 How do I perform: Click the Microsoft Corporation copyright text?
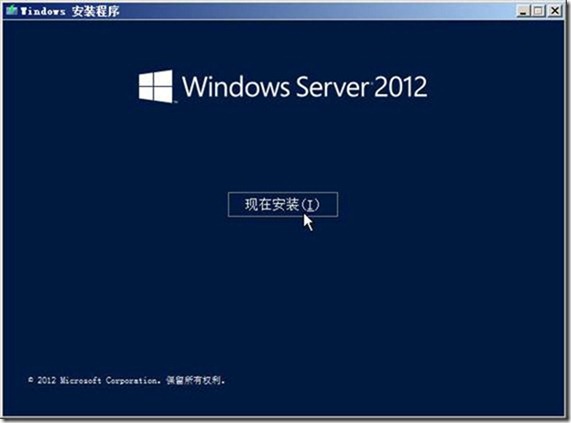(x=110, y=380)
